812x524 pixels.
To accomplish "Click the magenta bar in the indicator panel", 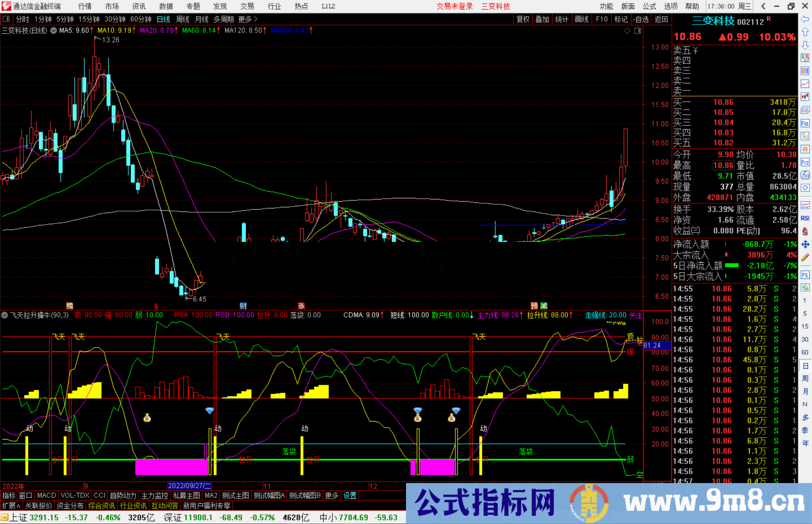I will pyautogui.click(x=171, y=467).
